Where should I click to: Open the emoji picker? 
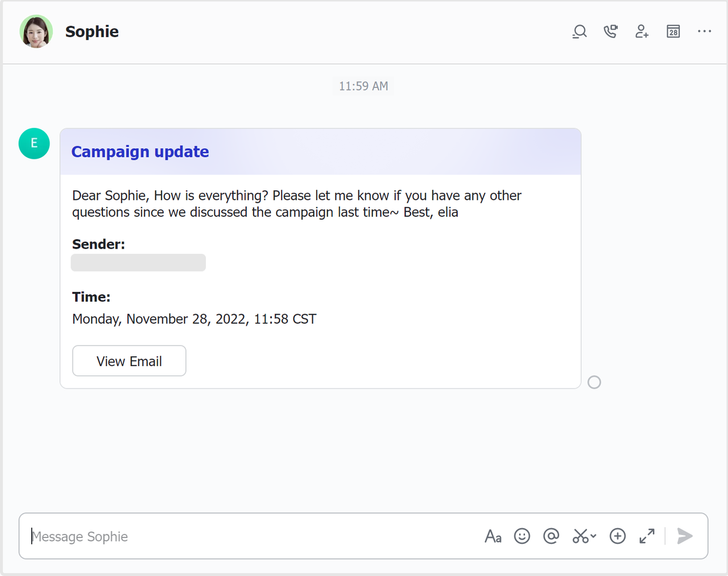pyautogui.click(x=522, y=536)
